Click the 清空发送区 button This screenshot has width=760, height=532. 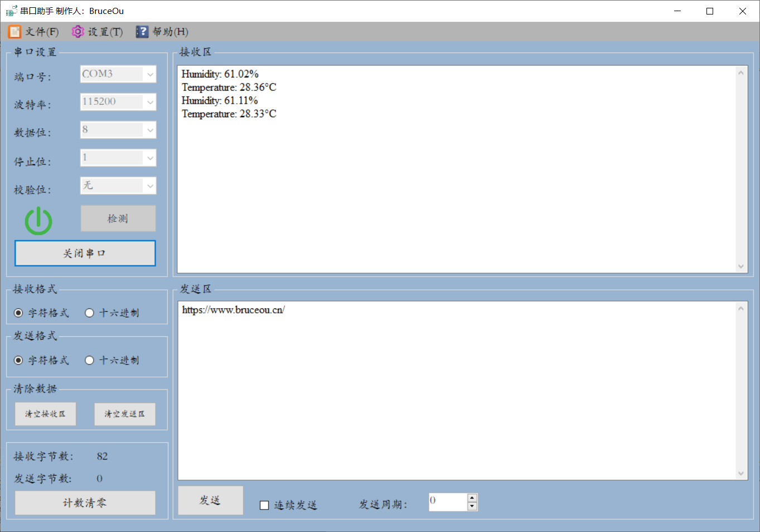(x=125, y=414)
